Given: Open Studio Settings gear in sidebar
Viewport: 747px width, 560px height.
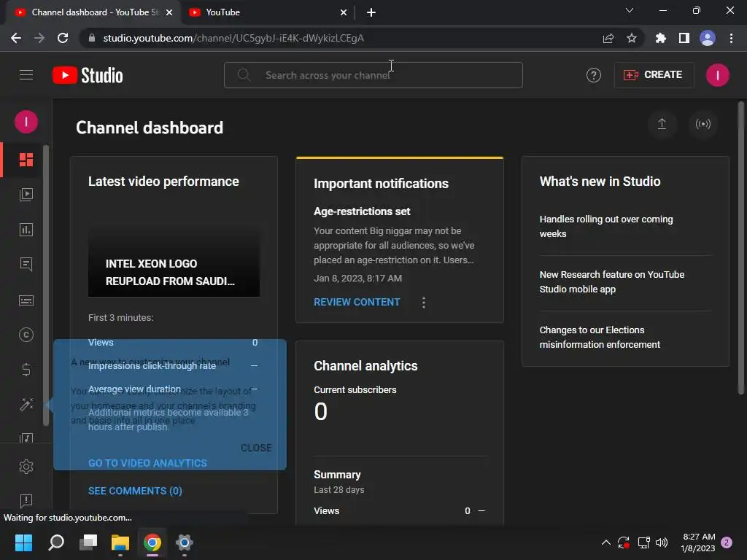Looking at the screenshot, I should [26, 467].
